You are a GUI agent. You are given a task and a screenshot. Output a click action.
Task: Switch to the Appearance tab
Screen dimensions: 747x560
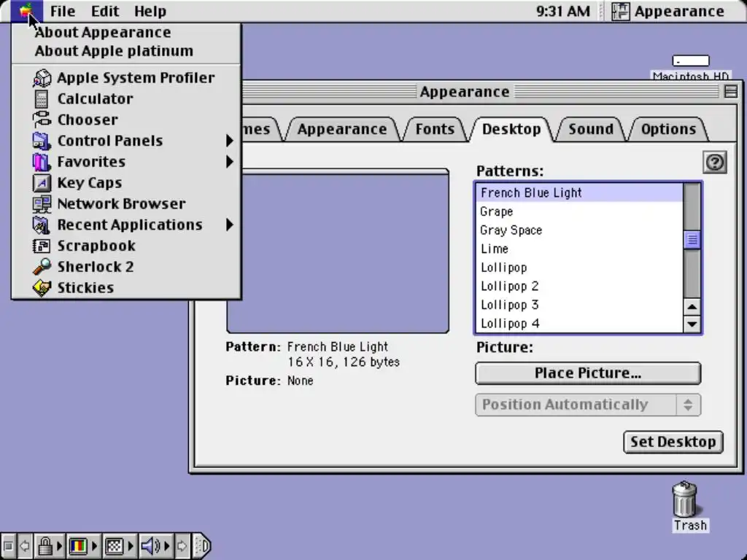pos(342,129)
